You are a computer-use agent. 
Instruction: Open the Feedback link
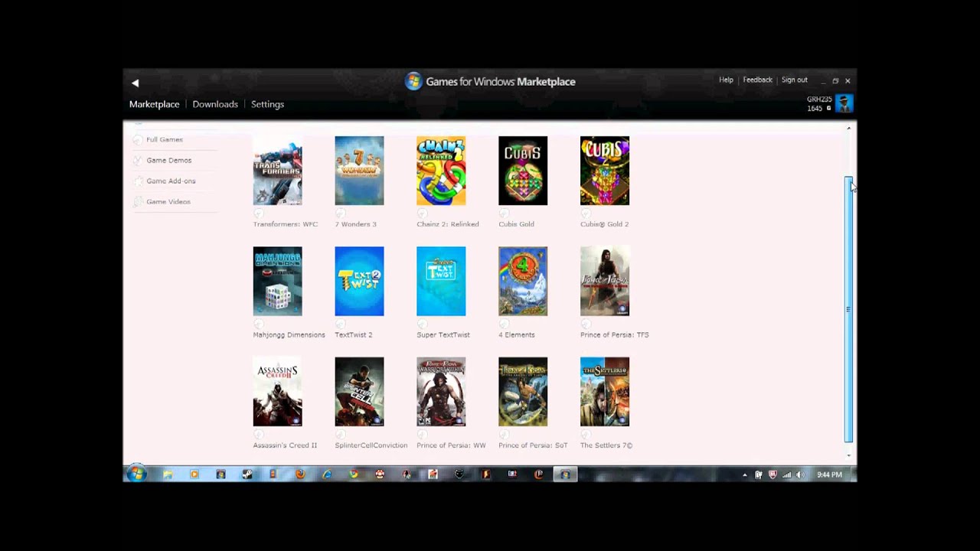point(757,80)
